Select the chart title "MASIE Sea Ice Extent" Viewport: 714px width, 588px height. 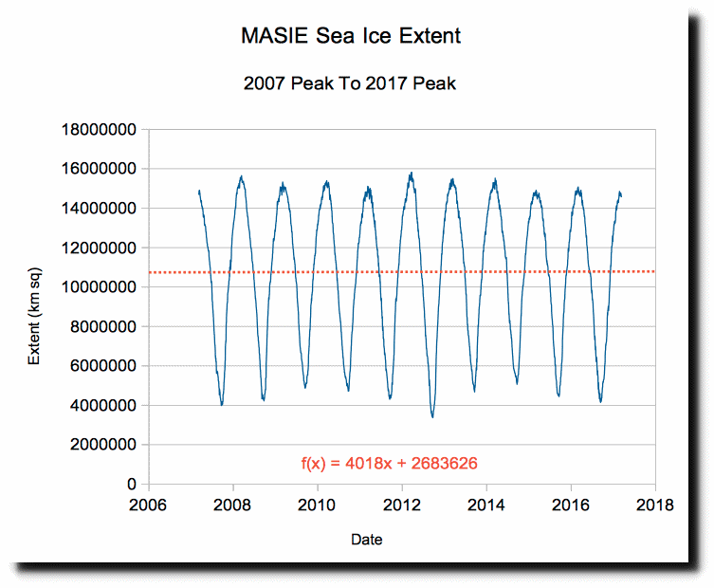click(x=351, y=35)
